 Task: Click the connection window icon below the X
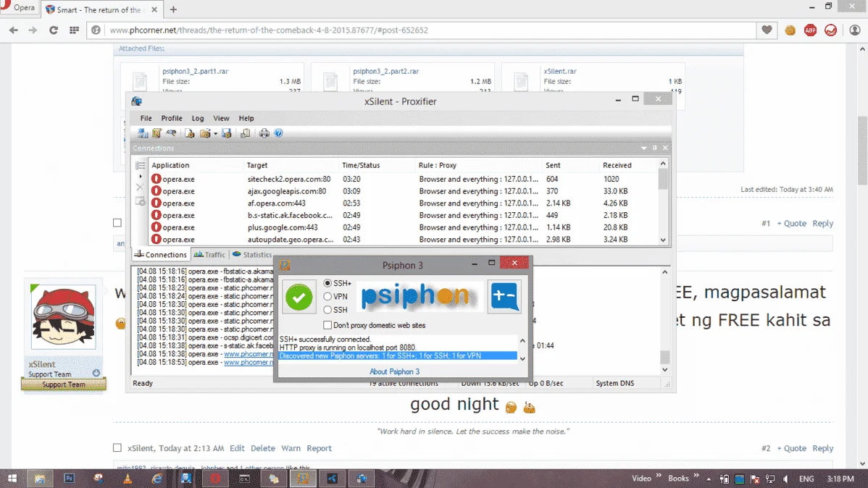point(140,201)
